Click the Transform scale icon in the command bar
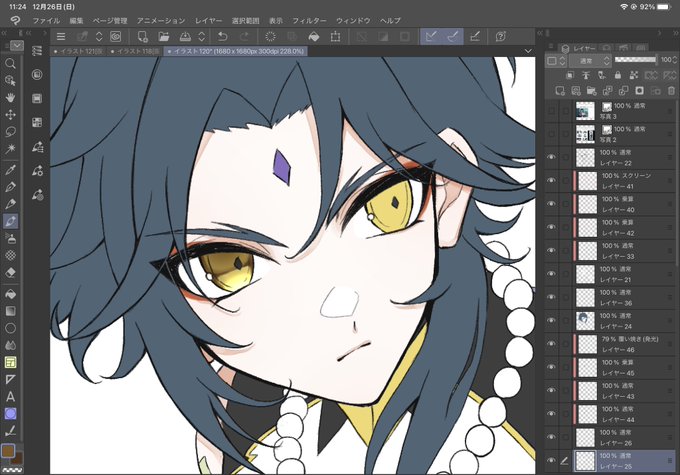Viewport: 680px width, 475px height. coord(335,36)
